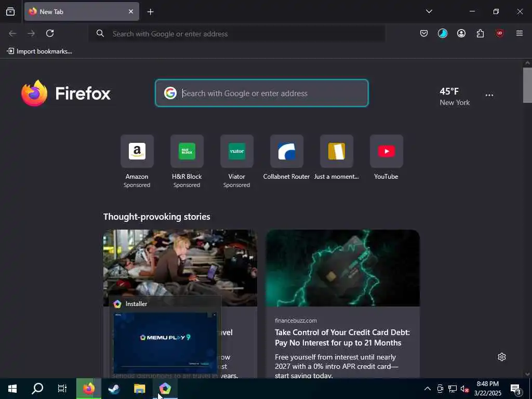
Task: Open the Firefox hamburger application menu
Action: 519,33
